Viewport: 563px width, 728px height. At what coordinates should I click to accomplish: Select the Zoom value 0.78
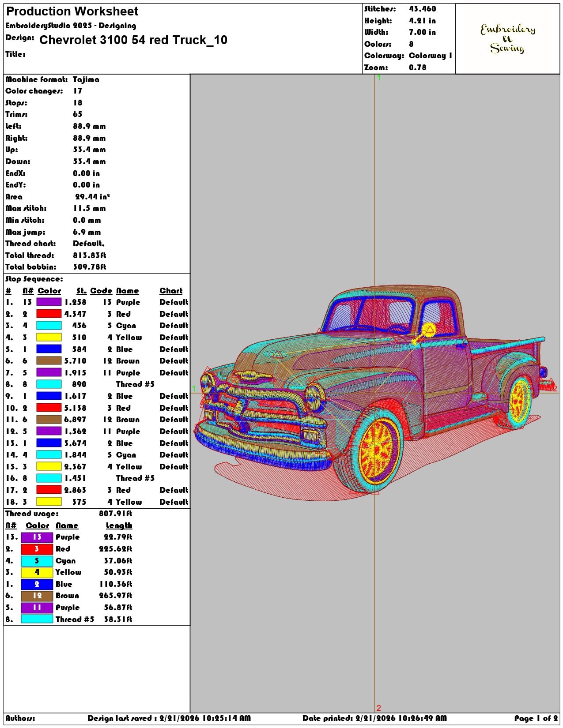[x=418, y=68]
